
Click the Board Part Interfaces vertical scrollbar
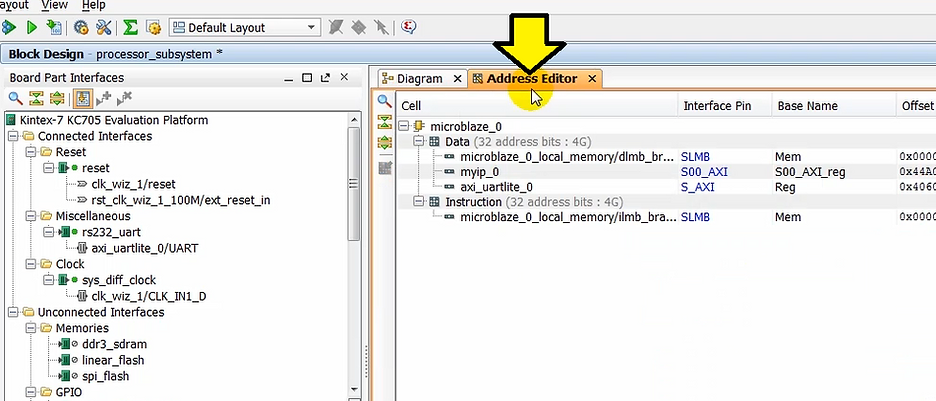click(353, 250)
